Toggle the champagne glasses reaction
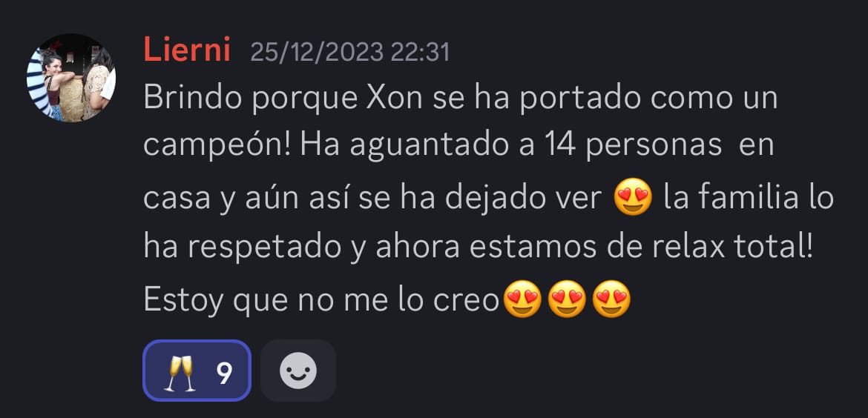 coord(197,371)
